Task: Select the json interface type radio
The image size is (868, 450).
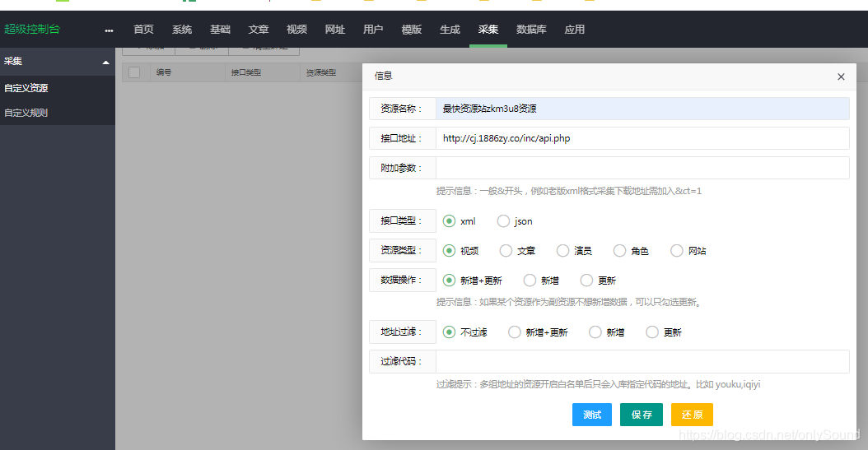Action: [503, 221]
